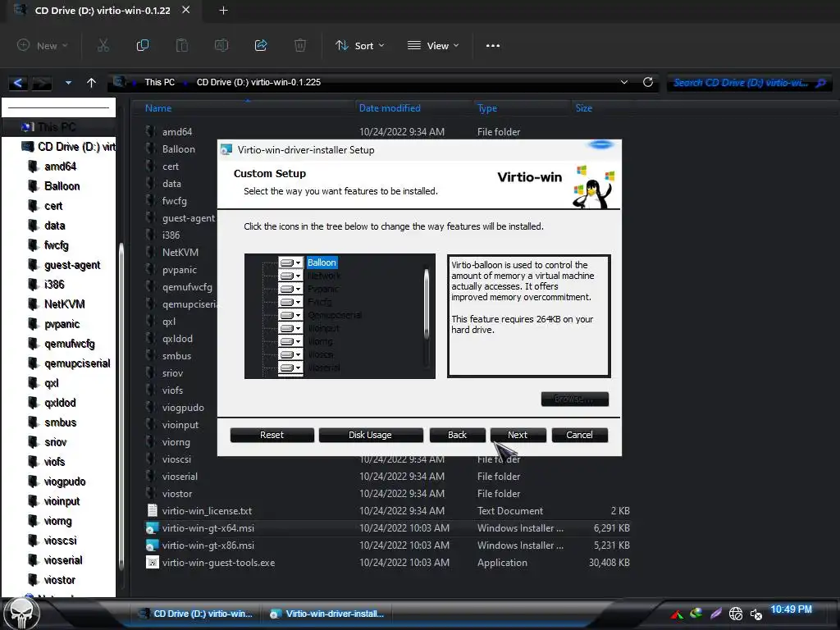Open network status globe tray icon
The width and height of the screenshot is (840, 630).
736,614
